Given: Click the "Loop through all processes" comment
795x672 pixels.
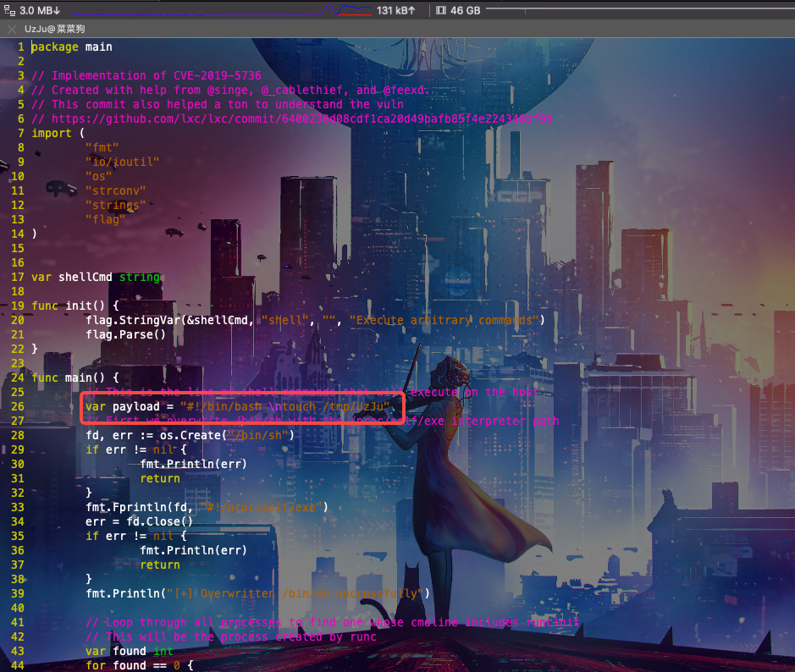Looking at the screenshot, I should pyautogui.click(x=332, y=623).
